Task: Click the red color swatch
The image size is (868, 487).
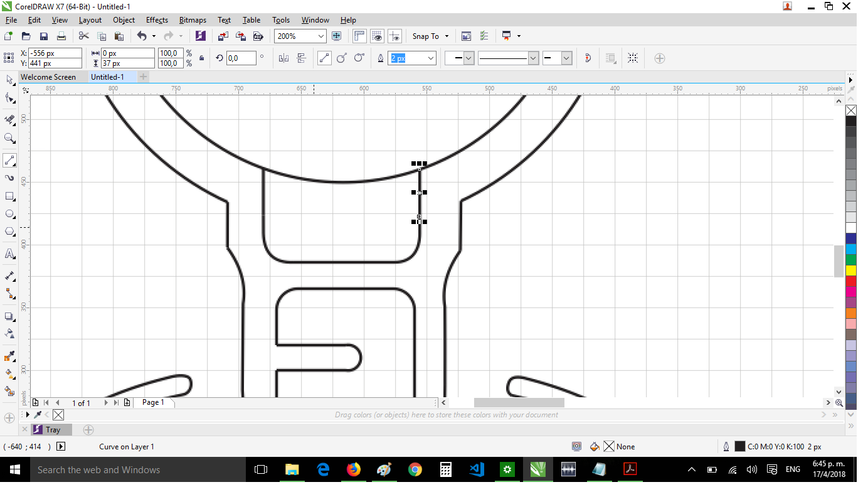Action: tap(851, 281)
